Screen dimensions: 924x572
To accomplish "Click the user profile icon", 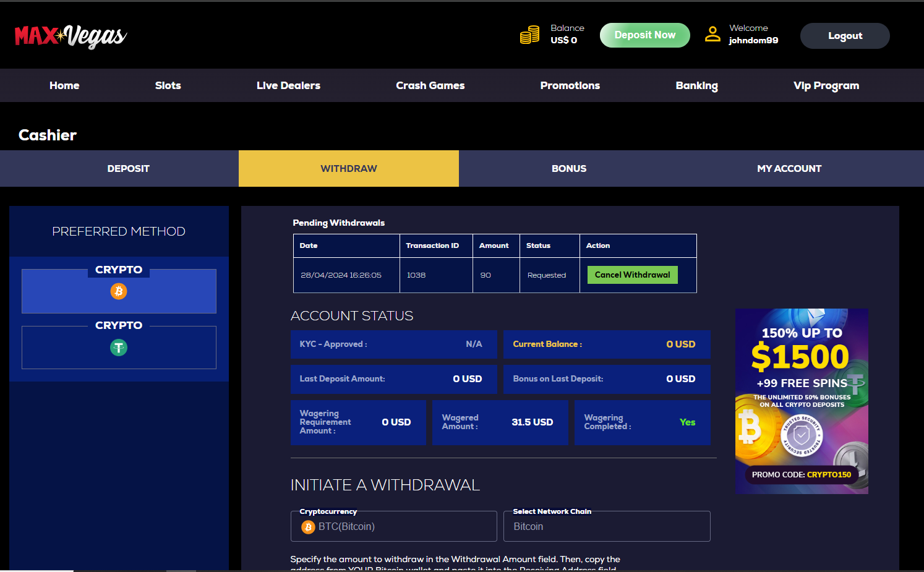I will pos(712,34).
